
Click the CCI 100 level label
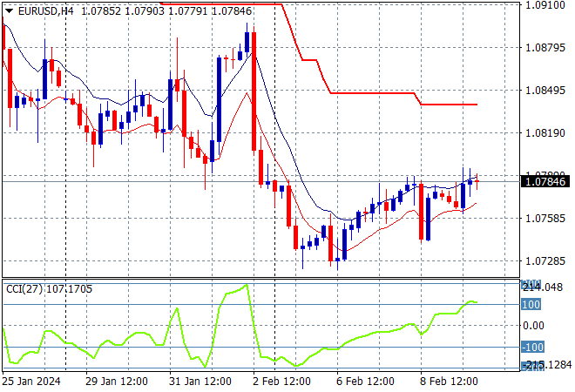(x=531, y=304)
